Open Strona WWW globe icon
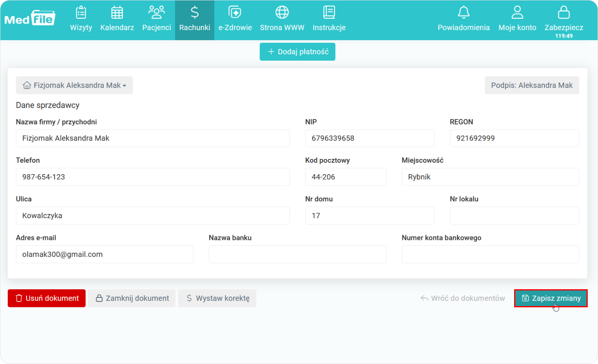 282,13
